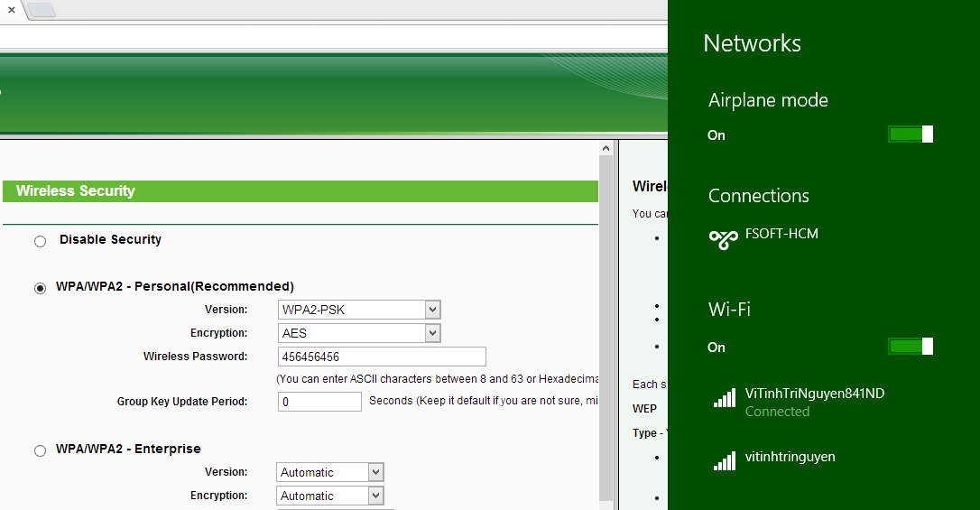Open Enterprise Encryption Automatic dropdown
Screen dimensions: 980x510
pos(330,496)
